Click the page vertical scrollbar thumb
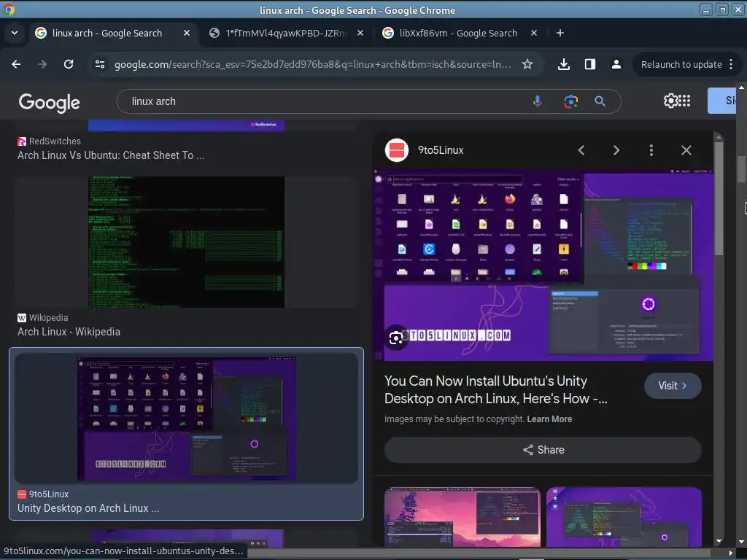 742,169
